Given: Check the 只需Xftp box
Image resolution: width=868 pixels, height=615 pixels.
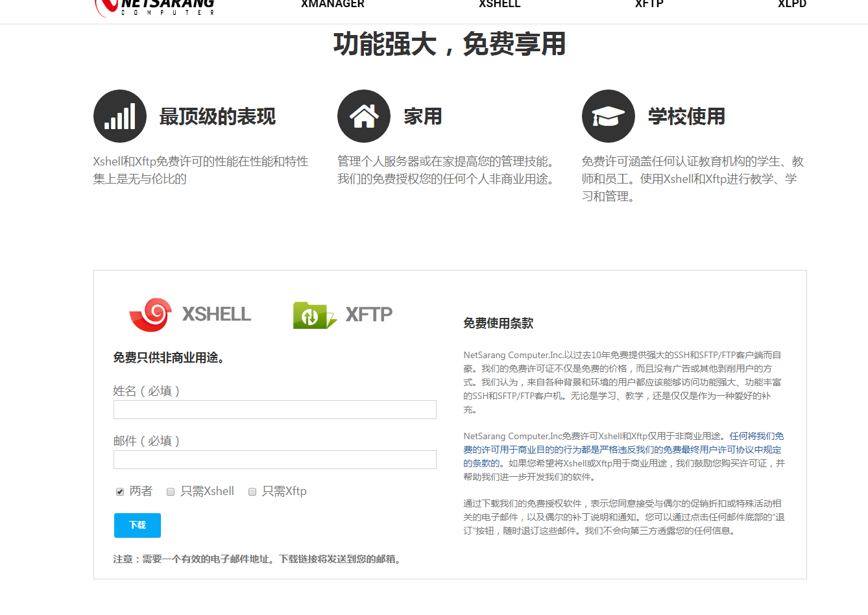Looking at the screenshot, I should coord(252,491).
